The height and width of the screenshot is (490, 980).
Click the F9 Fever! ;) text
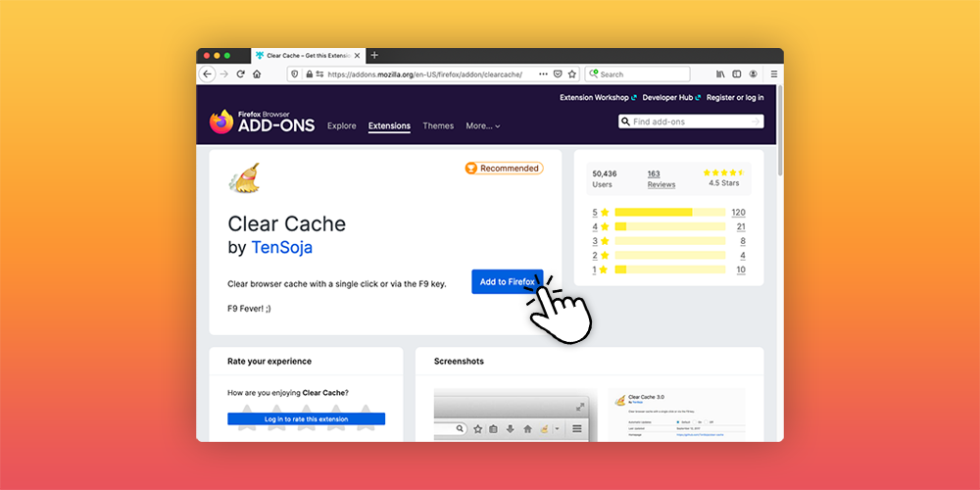[249, 308]
